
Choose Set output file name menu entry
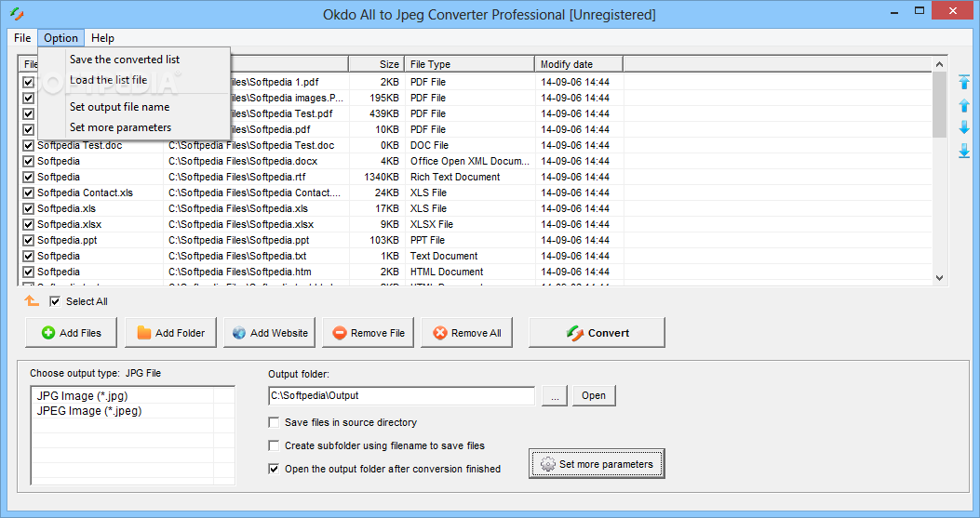pos(119,107)
